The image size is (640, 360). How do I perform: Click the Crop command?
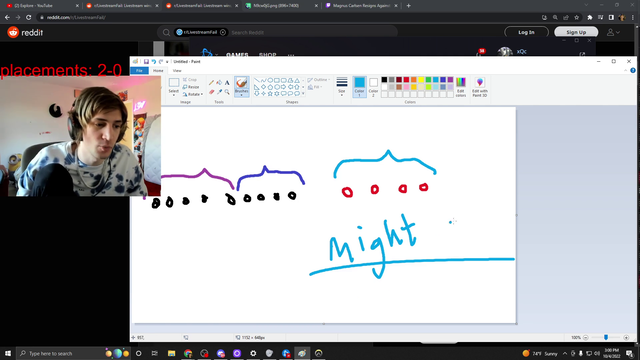tap(190, 80)
